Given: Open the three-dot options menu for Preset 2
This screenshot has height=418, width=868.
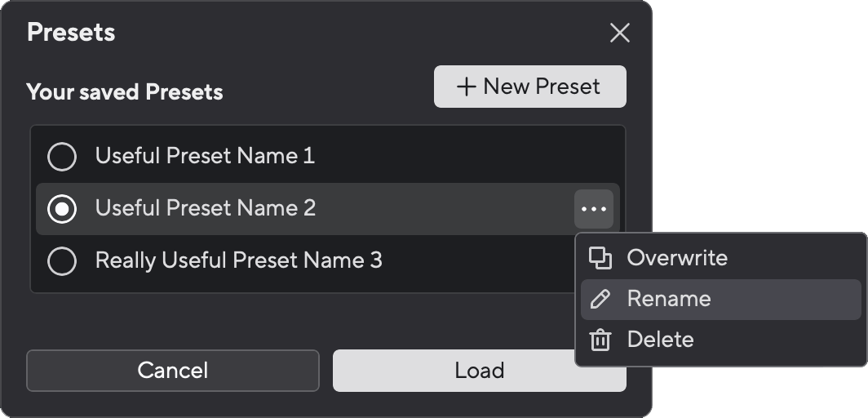Looking at the screenshot, I should 593,209.
